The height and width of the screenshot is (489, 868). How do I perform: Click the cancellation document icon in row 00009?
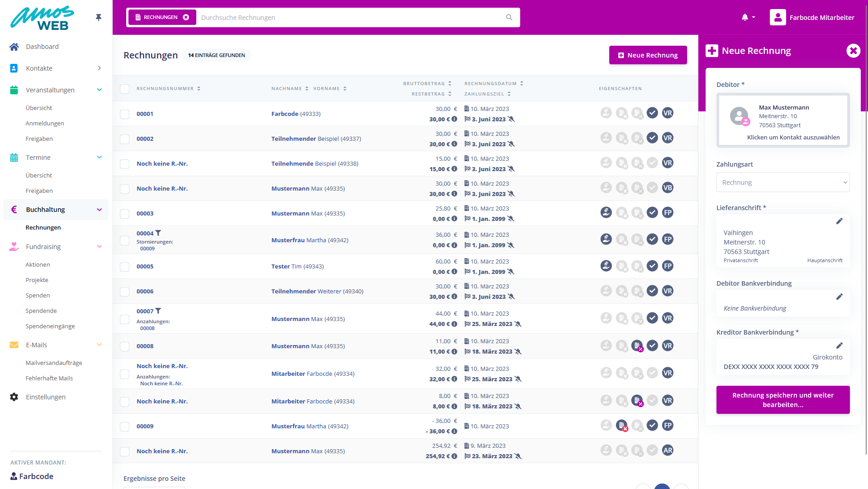click(x=622, y=426)
